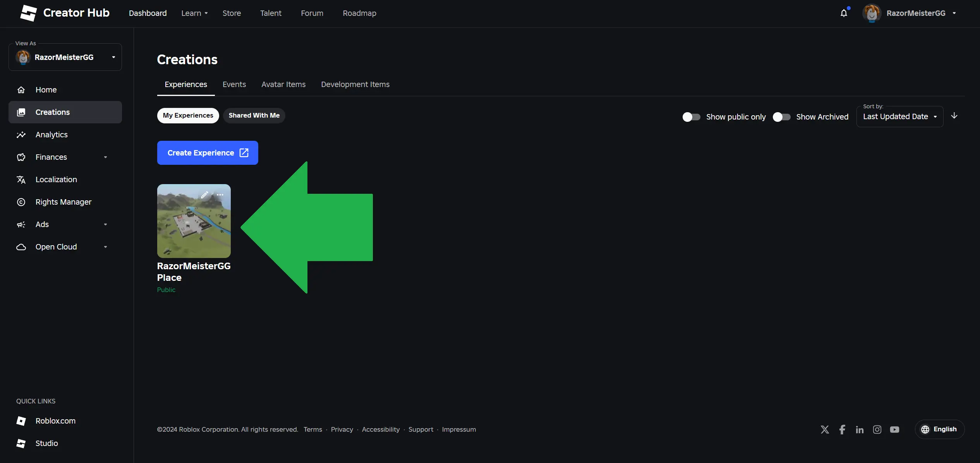Click the Studio quick link label
Viewport: 980px width, 463px height.
tap(47, 443)
